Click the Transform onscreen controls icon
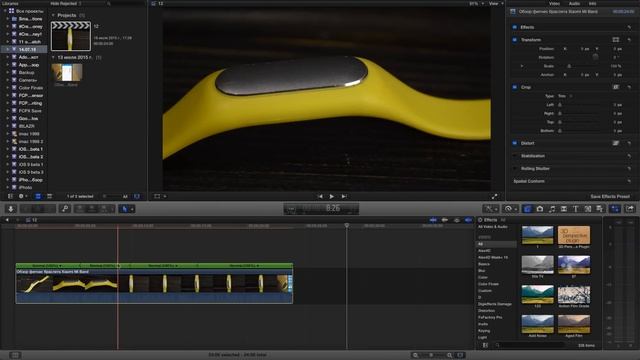640x360 pixels. coord(616,40)
